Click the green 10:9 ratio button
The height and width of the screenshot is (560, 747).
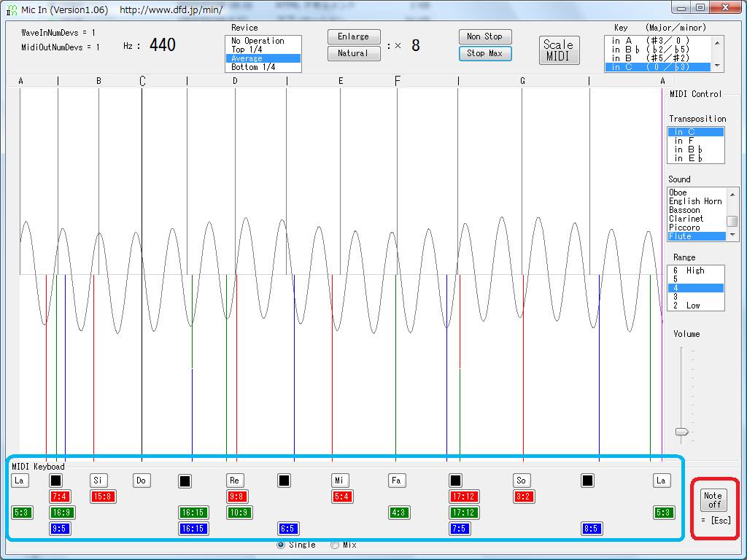pyautogui.click(x=239, y=513)
